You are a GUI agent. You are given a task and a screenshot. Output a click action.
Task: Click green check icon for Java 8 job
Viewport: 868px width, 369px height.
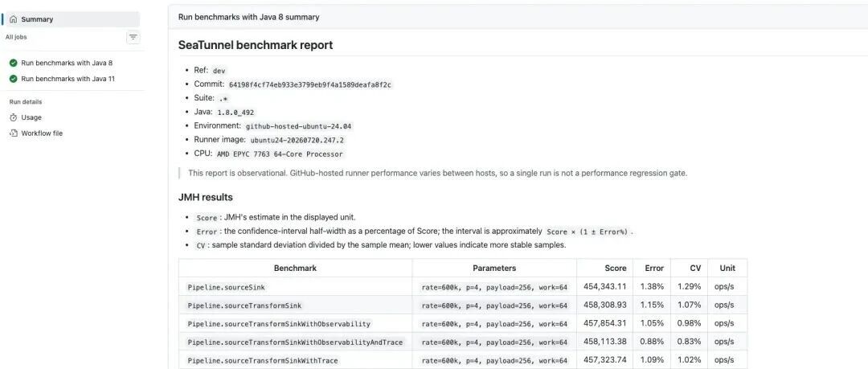[x=14, y=64]
